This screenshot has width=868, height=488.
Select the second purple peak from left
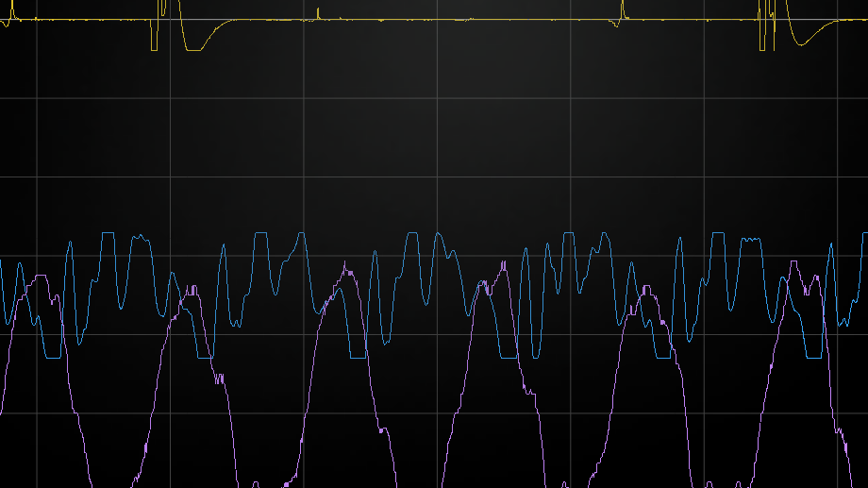pyautogui.click(x=192, y=289)
